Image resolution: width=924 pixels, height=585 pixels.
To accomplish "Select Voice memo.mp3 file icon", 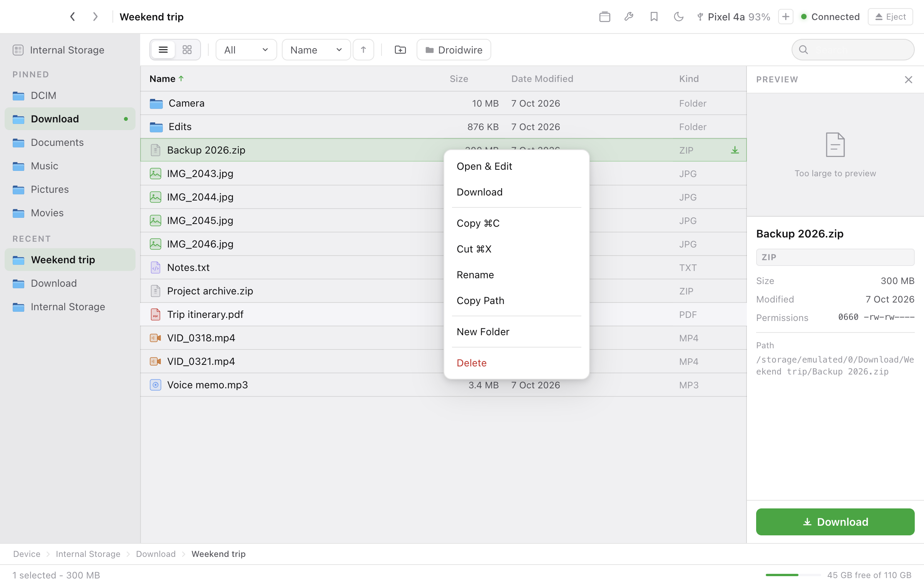I will point(155,385).
